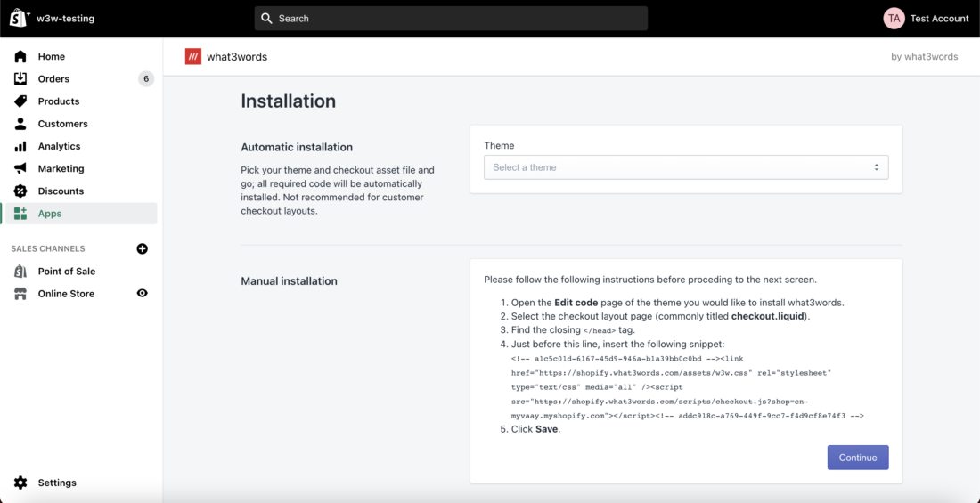The image size is (980, 503).
Task: Click the Home icon in sidebar
Action: pos(20,56)
